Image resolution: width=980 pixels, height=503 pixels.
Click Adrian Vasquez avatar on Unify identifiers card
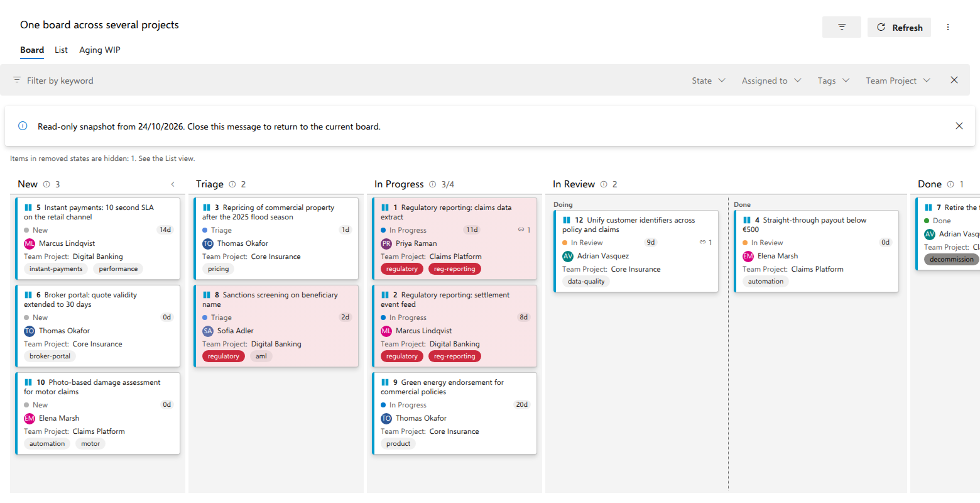pyautogui.click(x=568, y=256)
